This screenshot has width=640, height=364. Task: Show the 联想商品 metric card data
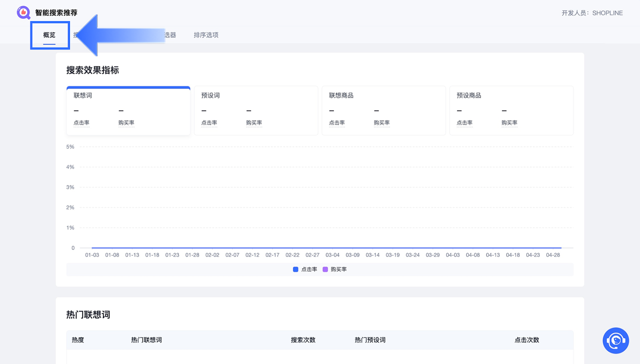click(x=384, y=110)
